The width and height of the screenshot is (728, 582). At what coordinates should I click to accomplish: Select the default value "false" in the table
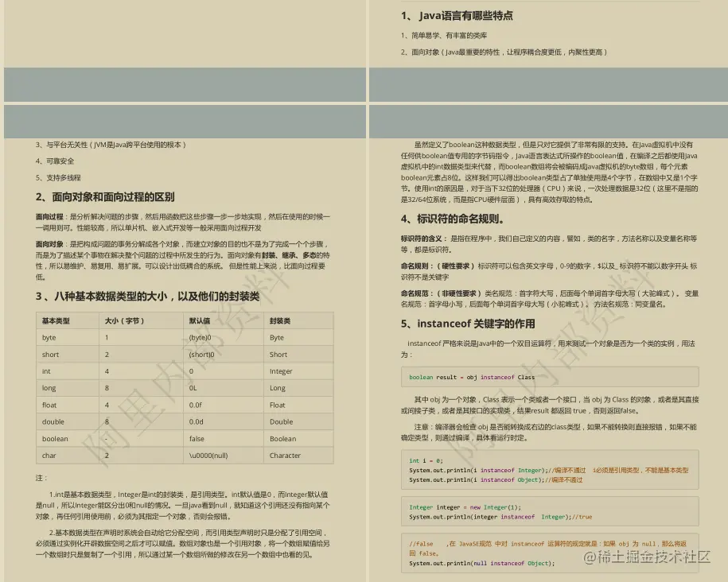pyautogui.click(x=197, y=439)
